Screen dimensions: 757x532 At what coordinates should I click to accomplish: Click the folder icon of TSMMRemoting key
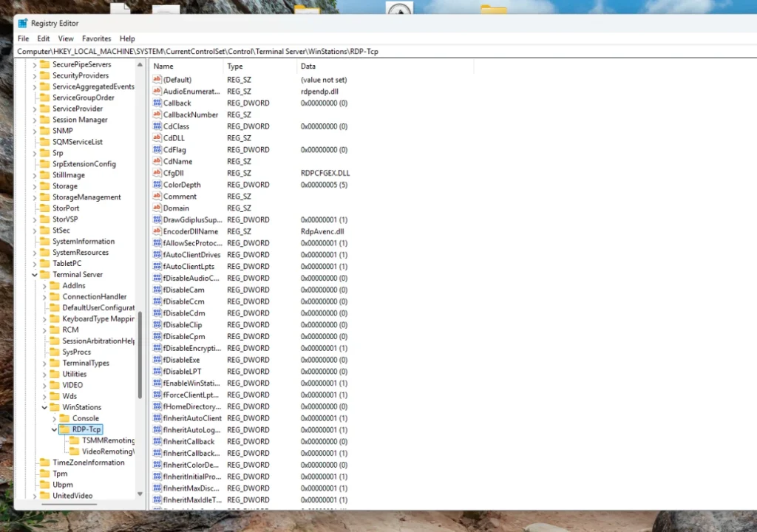[75, 440]
